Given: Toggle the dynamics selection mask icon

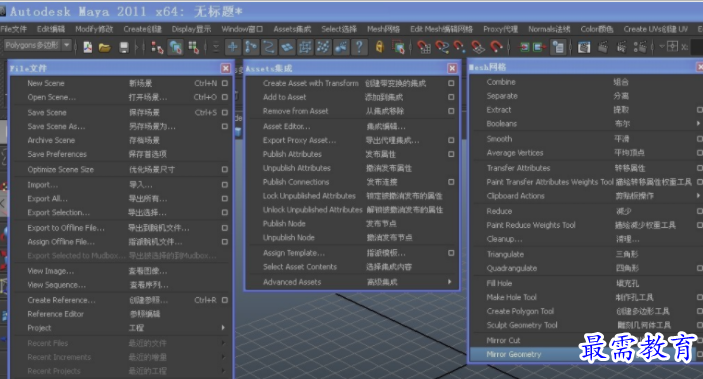Looking at the screenshot, I should 323,47.
